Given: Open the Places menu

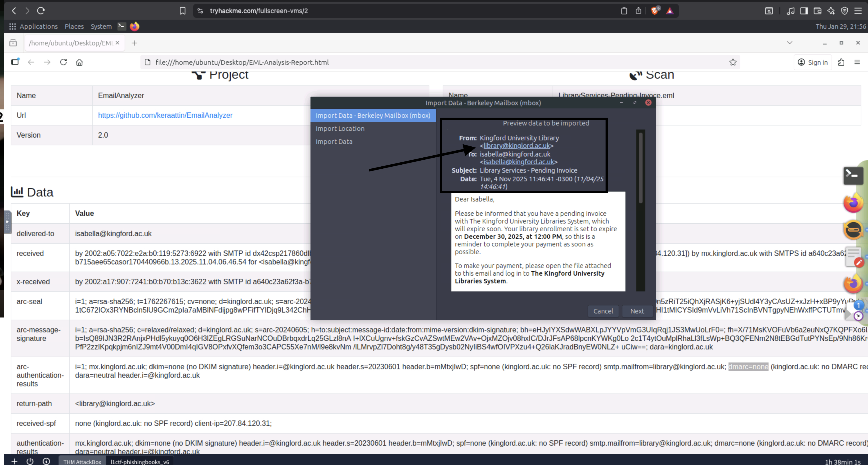Looking at the screenshot, I should 74,26.
